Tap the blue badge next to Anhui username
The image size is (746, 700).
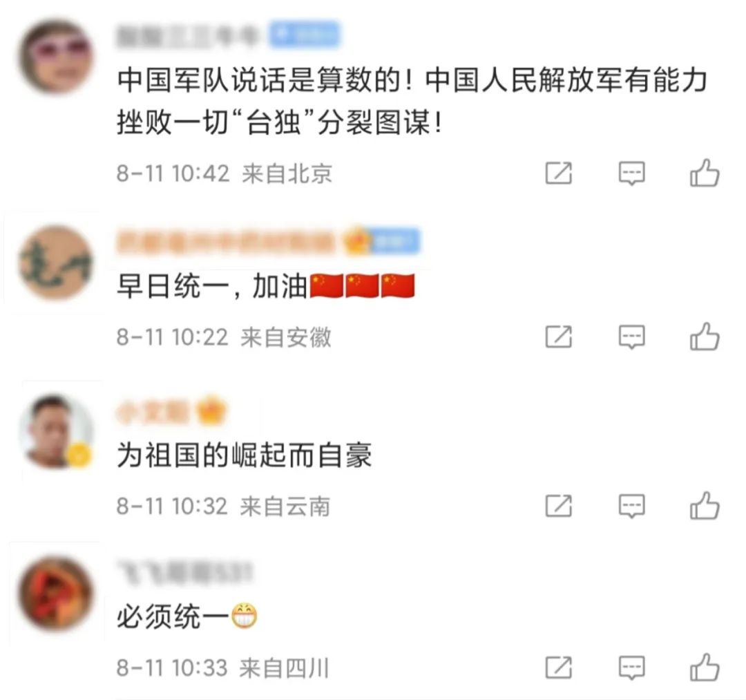click(x=395, y=241)
